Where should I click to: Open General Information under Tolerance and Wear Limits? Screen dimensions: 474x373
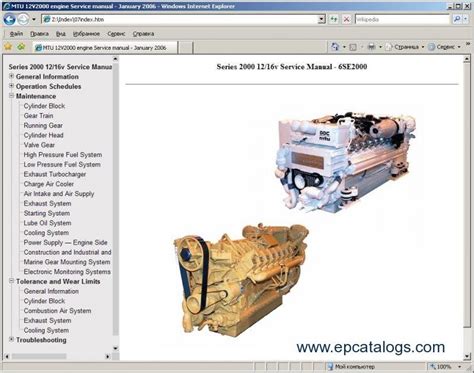[x=51, y=291]
